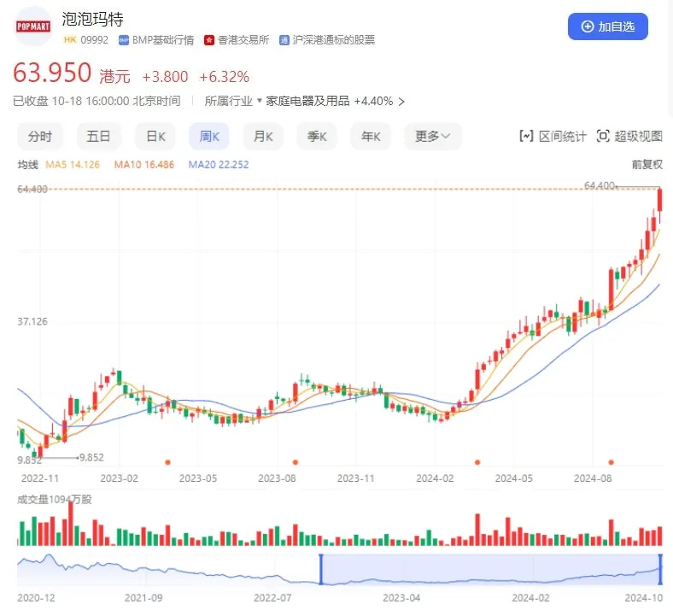Click orange event dot near 2024-08
The width and height of the screenshot is (673, 616).
pyautogui.click(x=612, y=462)
